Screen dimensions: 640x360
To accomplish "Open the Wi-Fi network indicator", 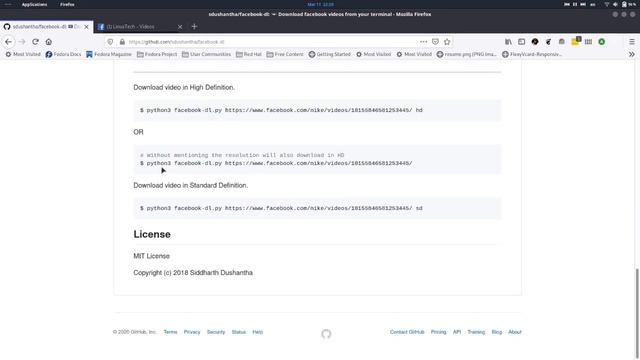I will point(607,4).
